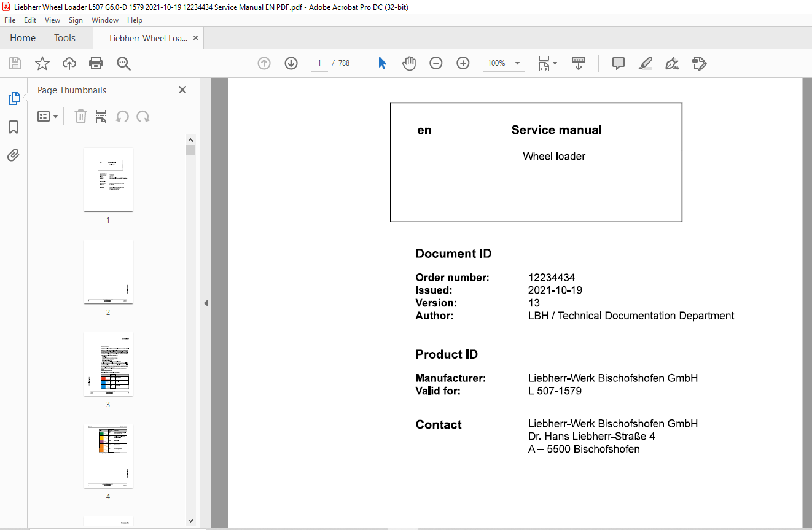
Task: Click the scrolling mode keyboard icon
Action: [579, 63]
